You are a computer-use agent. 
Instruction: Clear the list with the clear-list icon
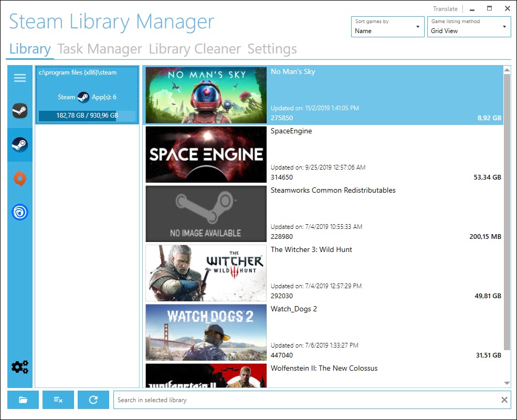tap(58, 400)
